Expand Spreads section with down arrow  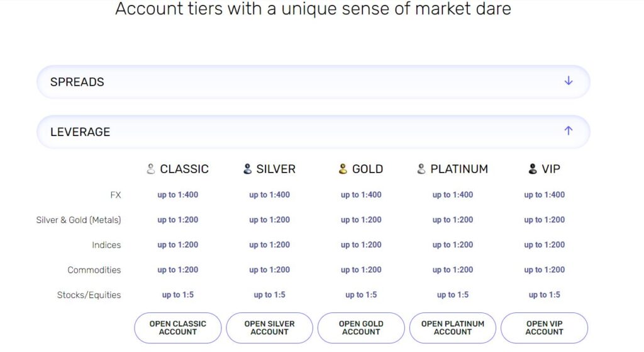(x=569, y=81)
